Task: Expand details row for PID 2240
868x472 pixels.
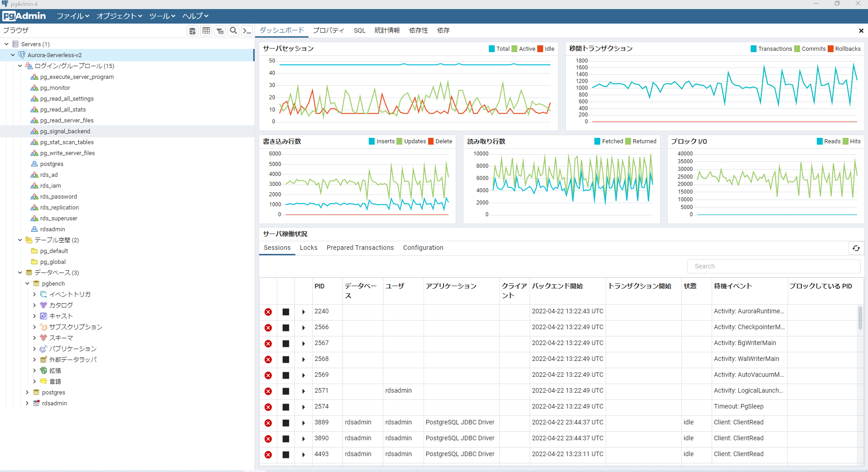Action: pos(304,312)
